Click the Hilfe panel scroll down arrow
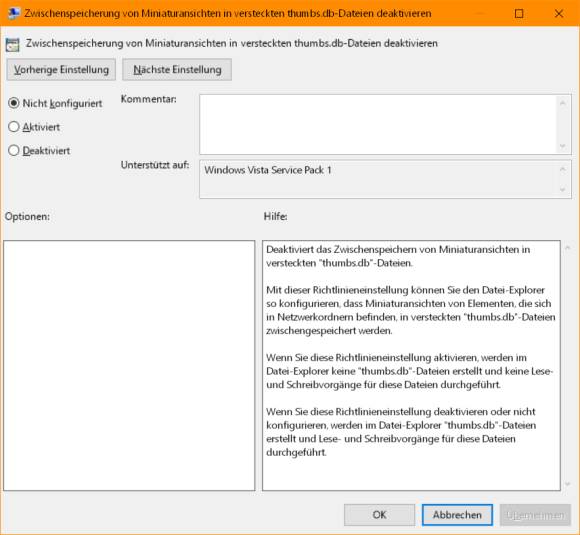Image resolution: width=580 pixels, height=535 pixels. click(x=568, y=484)
